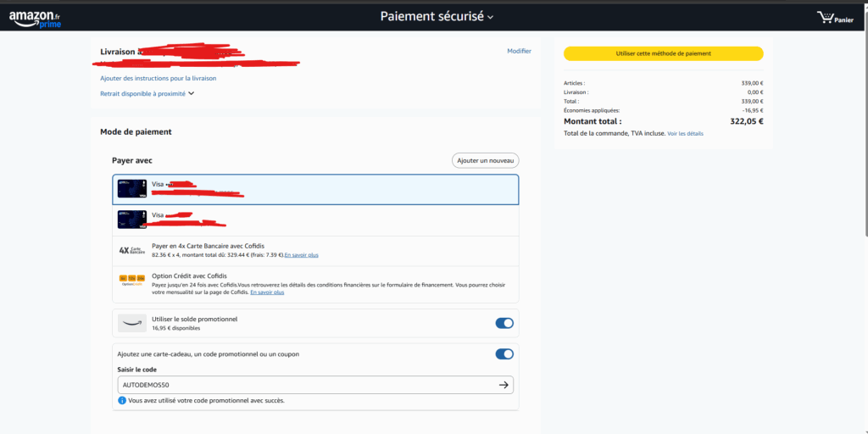Choose Payer en 4x Carte Bancaire

tap(315, 251)
